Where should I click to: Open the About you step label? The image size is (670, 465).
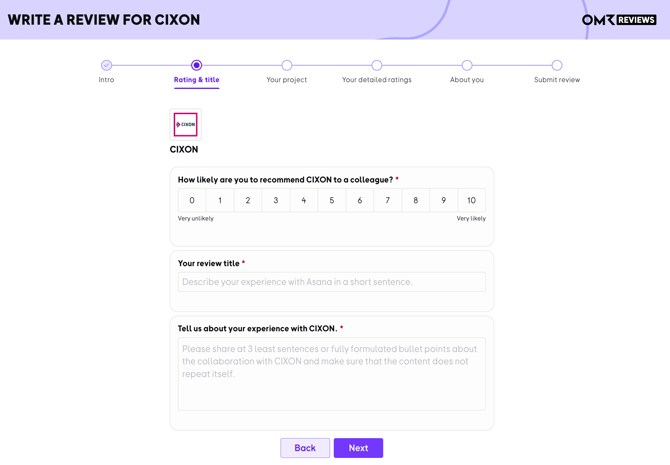467,79
